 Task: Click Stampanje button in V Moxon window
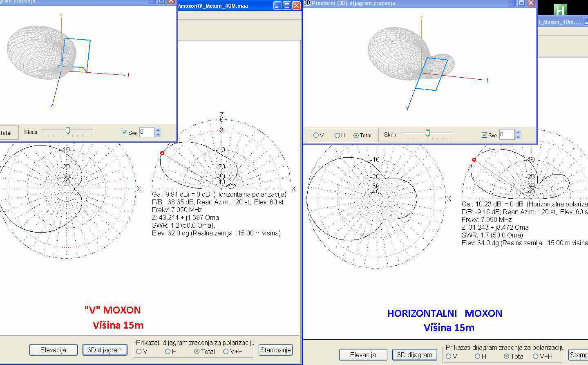pyautogui.click(x=275, y=350)
